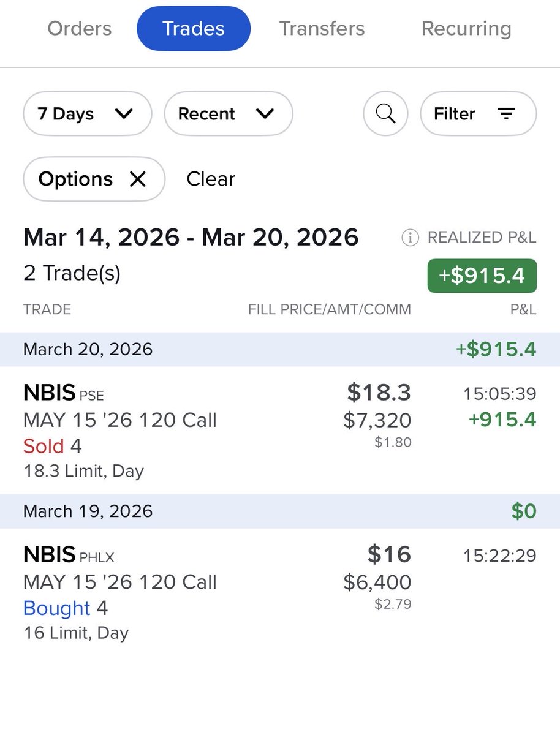Click the Options filter chip label

pos(75,179)
